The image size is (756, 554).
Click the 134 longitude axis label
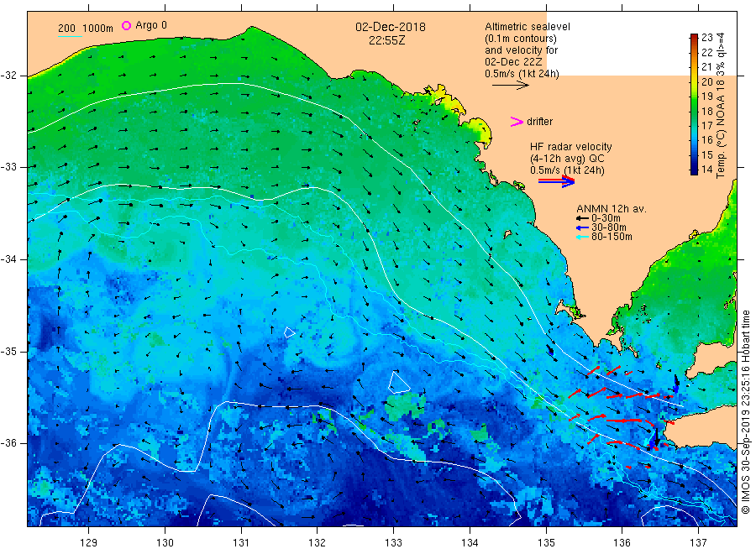[x=470, y=543]
